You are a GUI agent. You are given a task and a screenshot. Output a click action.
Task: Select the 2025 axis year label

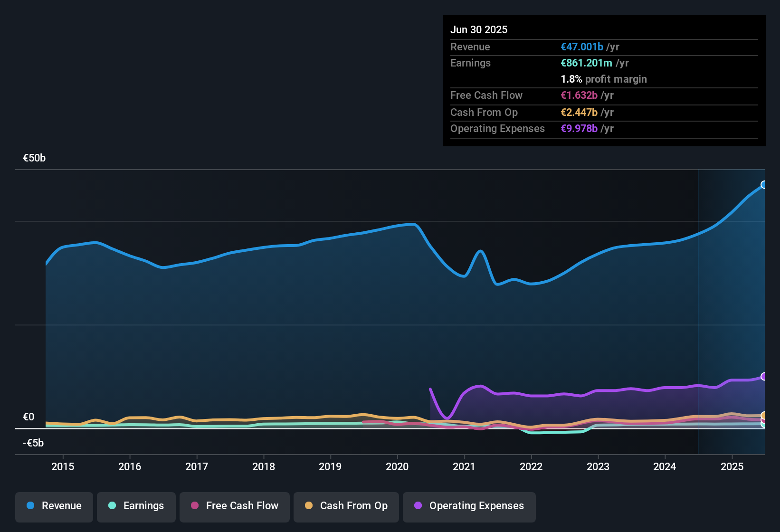click(732, 466)
